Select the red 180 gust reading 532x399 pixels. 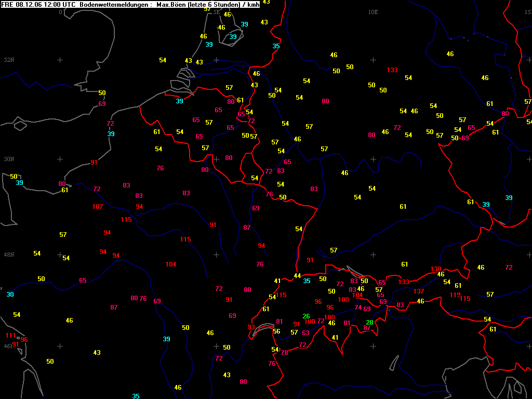[x=329, y=317]
